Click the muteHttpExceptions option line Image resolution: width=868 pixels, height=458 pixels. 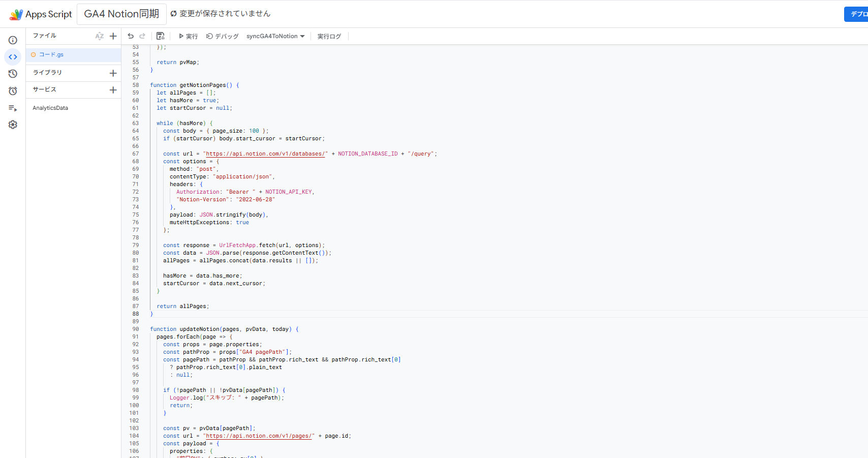coord(209,222)
